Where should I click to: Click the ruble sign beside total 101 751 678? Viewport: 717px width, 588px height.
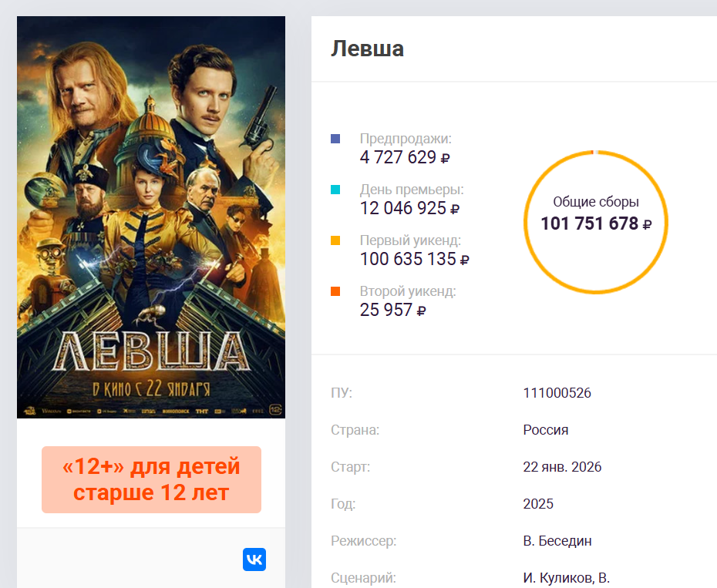648,225
